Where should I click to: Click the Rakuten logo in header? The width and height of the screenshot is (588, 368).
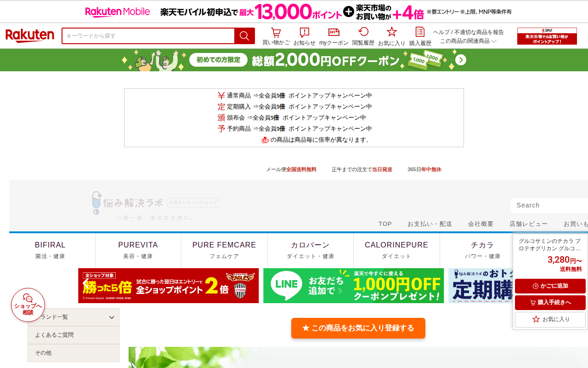[30, 36]
